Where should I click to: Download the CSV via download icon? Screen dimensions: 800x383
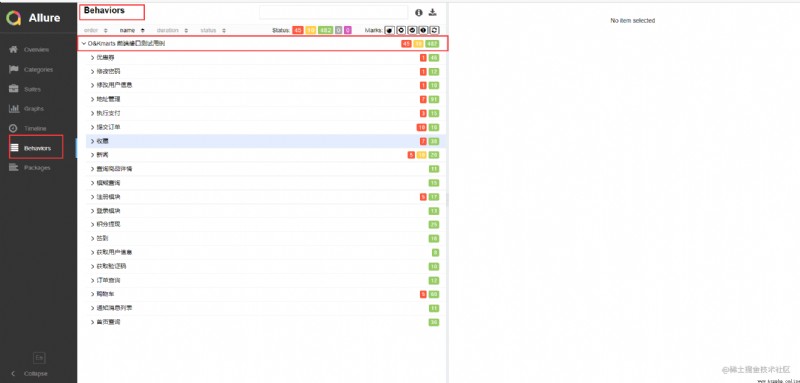pyautogui.click(x=433, y=12)
